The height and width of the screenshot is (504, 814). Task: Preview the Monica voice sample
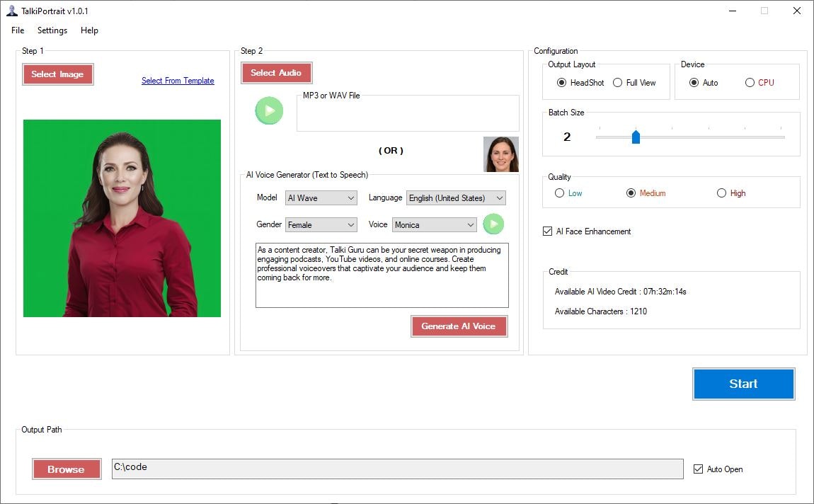click(x=493, y=224)
